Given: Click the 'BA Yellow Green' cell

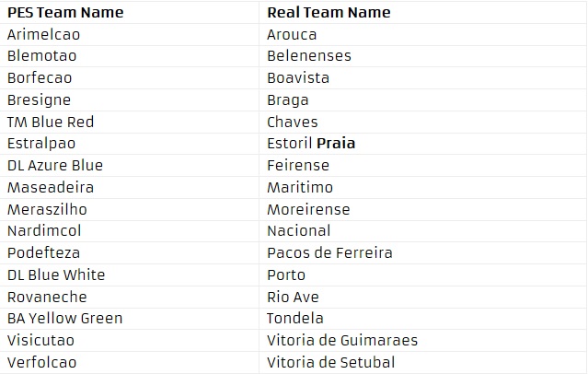Looking at the screenshot, I should [64, 319].
